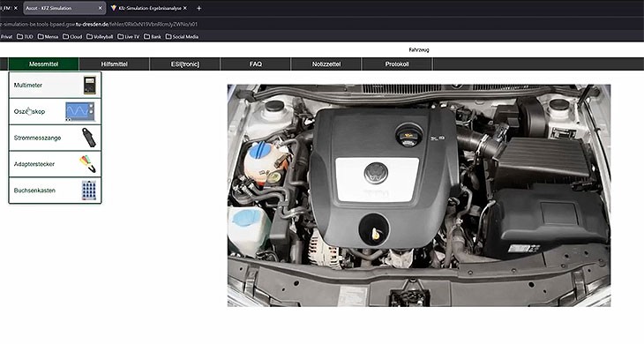
Task: Select Strommesszange from the Messmittel list
Action: [55, 138]
